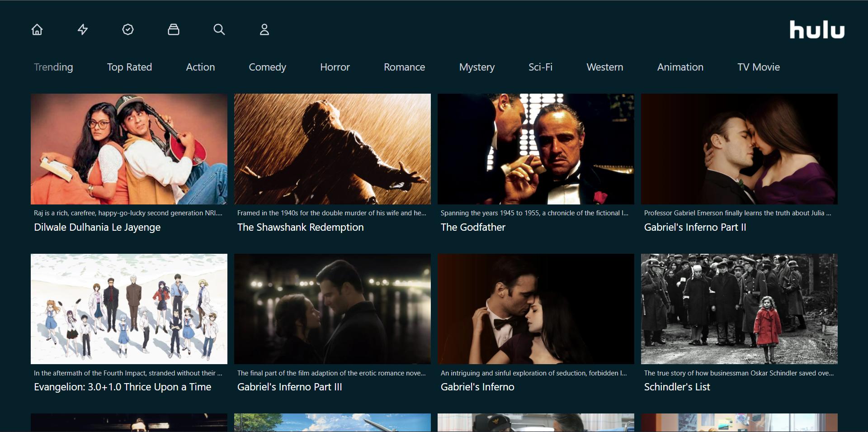This screenshot has width=868, height=432.
Task: Open the Verified badge icon
Action: tap(128, 29)
